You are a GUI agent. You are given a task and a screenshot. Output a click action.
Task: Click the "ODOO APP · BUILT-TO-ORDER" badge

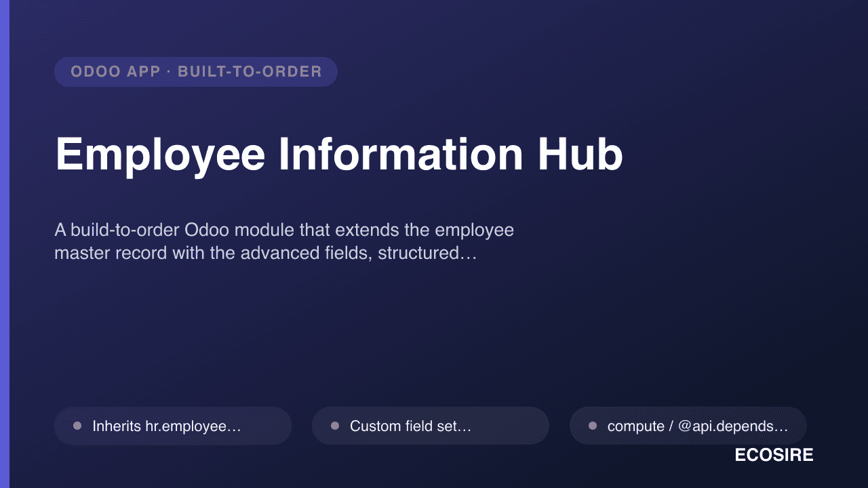coord(196,72)
